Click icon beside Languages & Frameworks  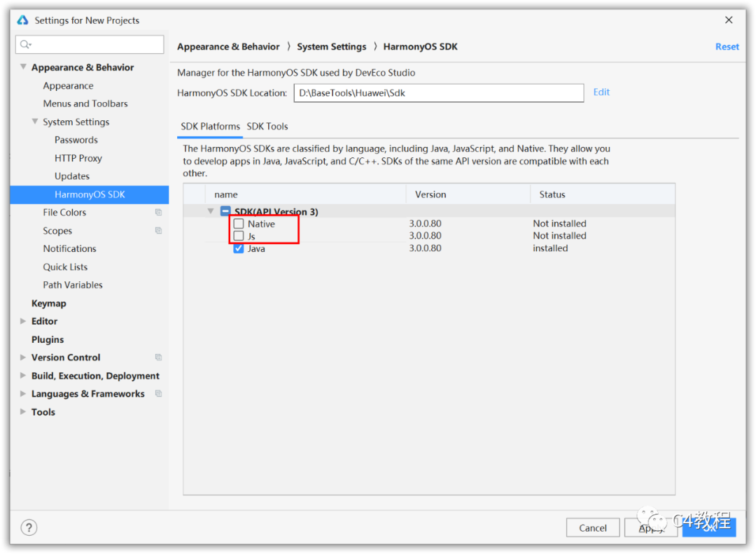158,394
